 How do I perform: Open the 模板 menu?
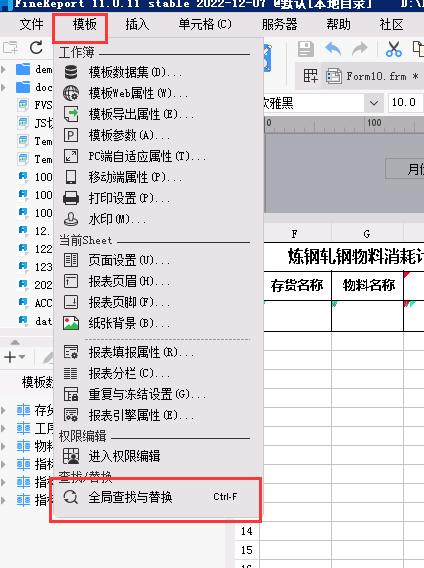point(84,25)
